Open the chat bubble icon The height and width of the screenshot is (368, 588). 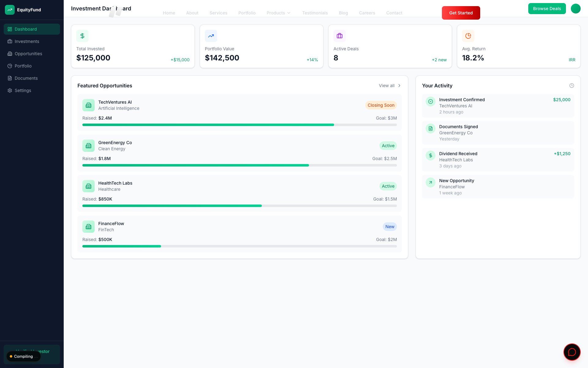(x=572, y=352)
